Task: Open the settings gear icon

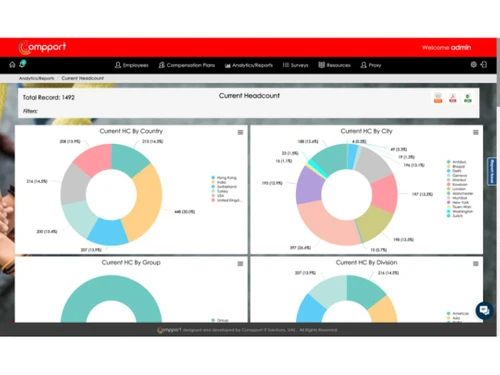Action: pos(473,65)
